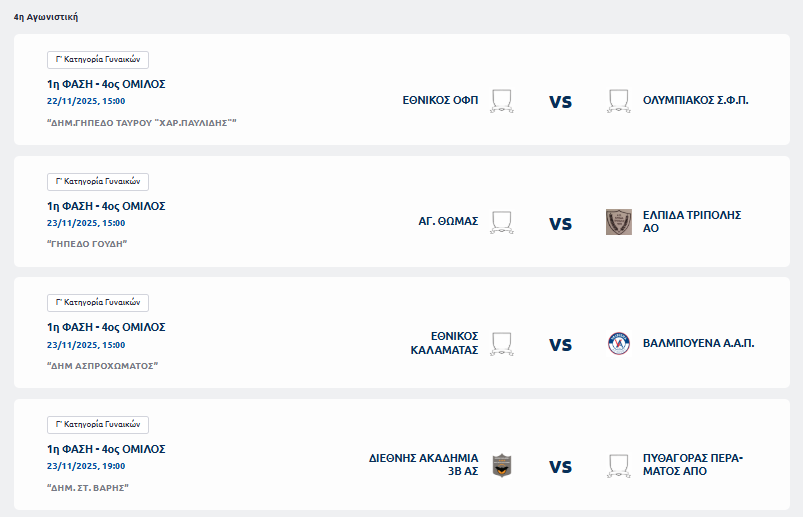Click the VS label of the ΑΓ. ΘΩΜΑΣ match
Viewport: 803px width, 517px height.
point(560,223)
